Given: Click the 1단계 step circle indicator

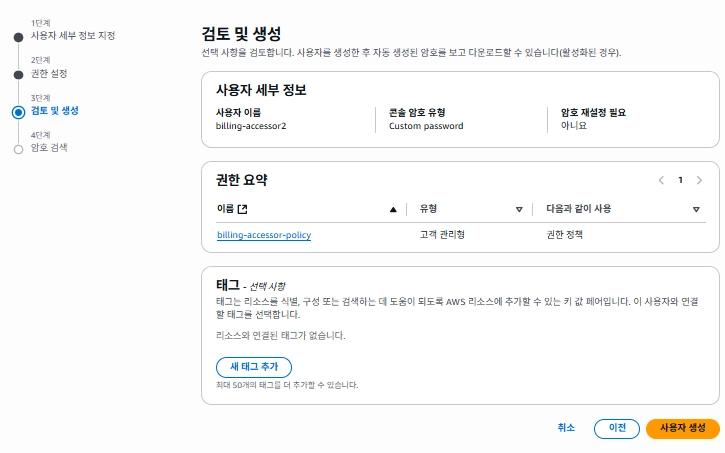Looking at the screenshot, I should pyautogui.click(x=18, y=37).
